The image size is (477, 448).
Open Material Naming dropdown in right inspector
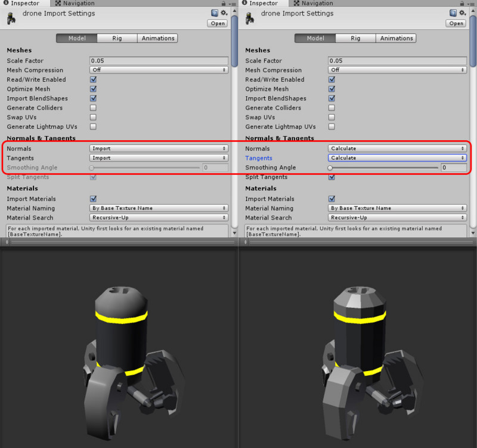pos(397,208)
